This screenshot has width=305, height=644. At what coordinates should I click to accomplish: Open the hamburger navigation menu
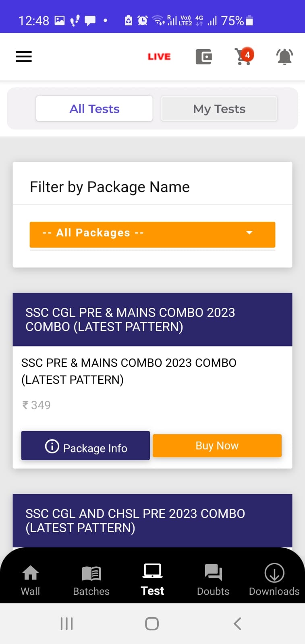[x=24, y=56]
